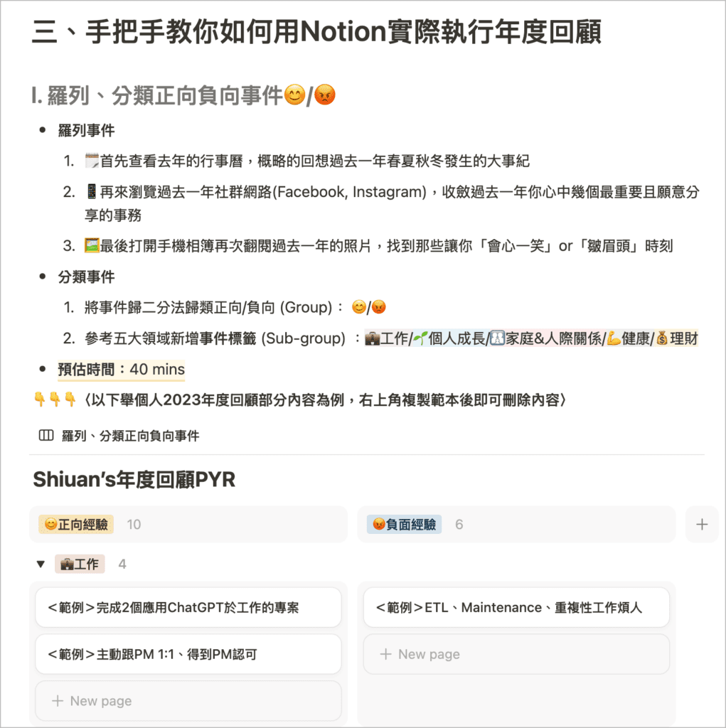This screenshot has width=726, height=728.
Task: Click the picture frame emoji in the third item
Action: (92, 247)
